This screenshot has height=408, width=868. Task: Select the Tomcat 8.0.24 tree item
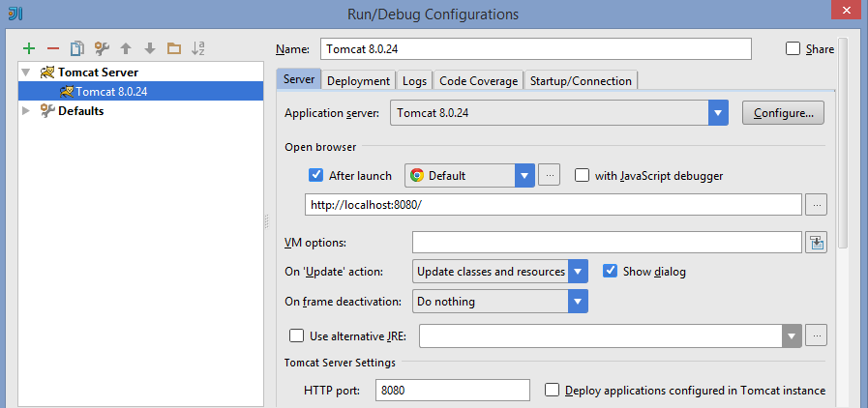coord(140,91)
